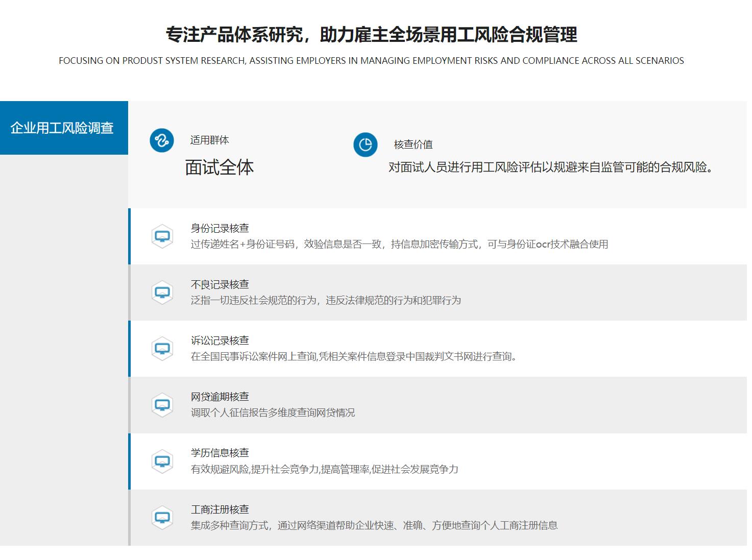752x560 pixels.
Task: Click the description starting 泛指一切违反社会规范
Action: point(326,300)
